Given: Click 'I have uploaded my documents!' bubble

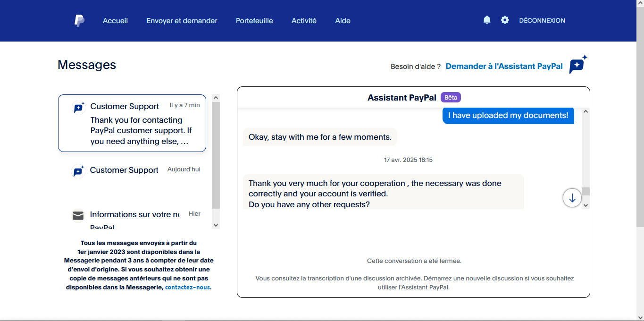Looking at the screenshot, I should [x=508, y=115].
